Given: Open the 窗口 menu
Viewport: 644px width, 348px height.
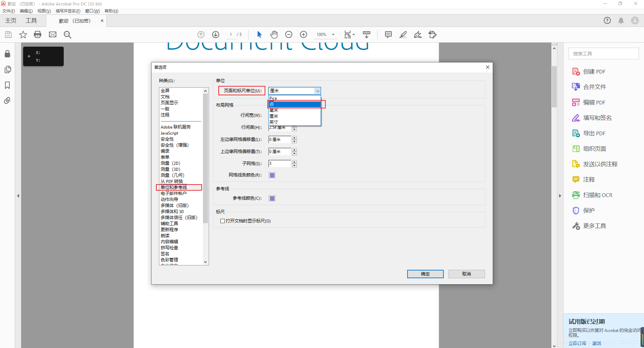Looking at the screenshot, I should pyautogui.click(x=92, y=11).
